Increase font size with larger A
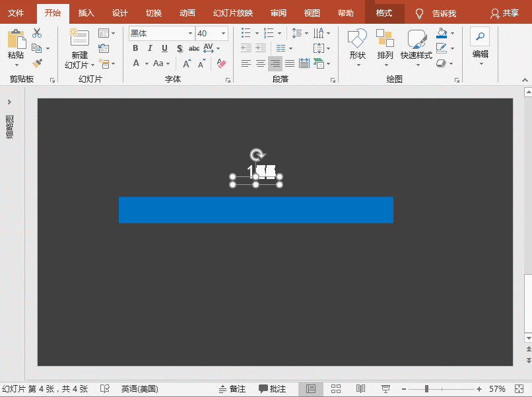This screenshot has height=397, width=532. [x=187, y=63]
